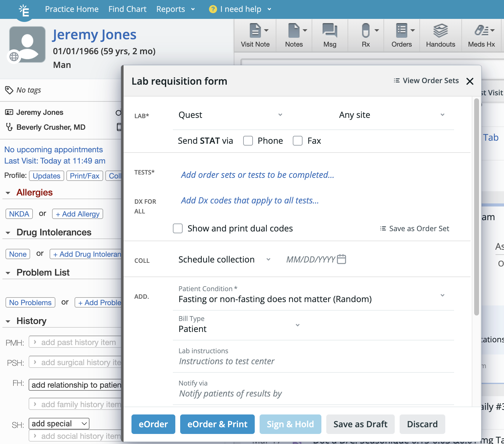Click the eOrder & Print button
Viewport: 504px width, 444px height.
point(217,424)
